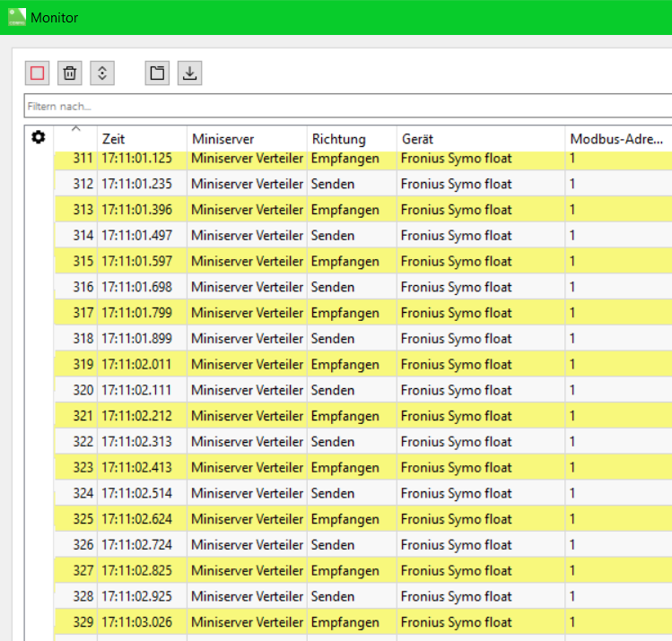This screenshot has width=672, height=641.
Task: Export log using the download icon
Action: pos(190,74)
